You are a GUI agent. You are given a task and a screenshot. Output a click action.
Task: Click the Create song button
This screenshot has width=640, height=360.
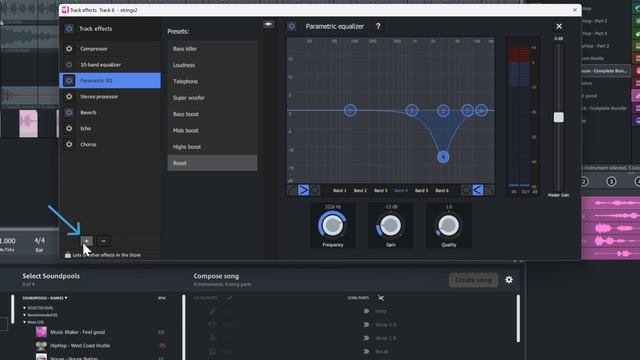(473, 280)
